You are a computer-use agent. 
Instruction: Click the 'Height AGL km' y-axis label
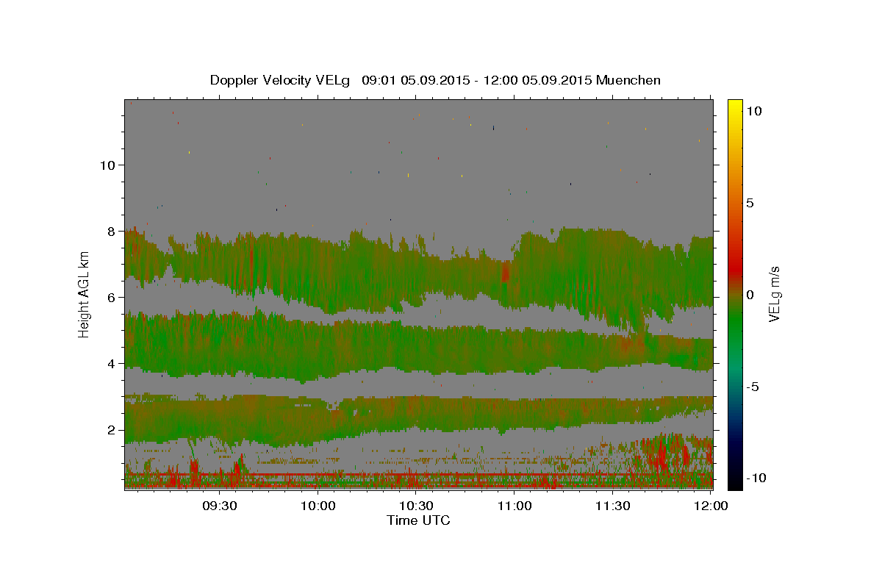point(85,294)
